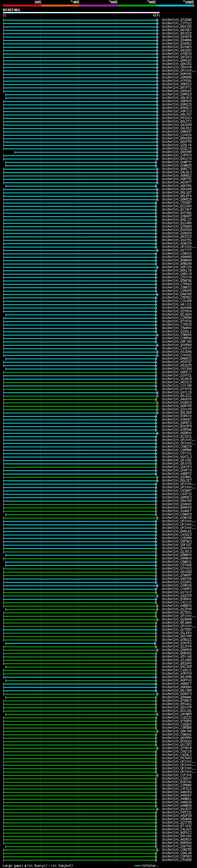
Task: Open hit UniRef100_Q9SRV5
Action: coord(176,37)
